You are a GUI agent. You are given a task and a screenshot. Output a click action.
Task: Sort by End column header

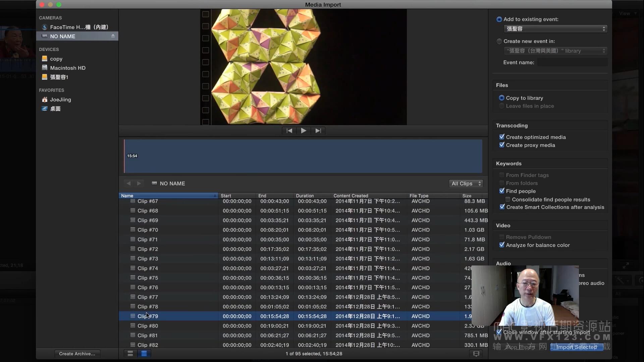[275, 195]
